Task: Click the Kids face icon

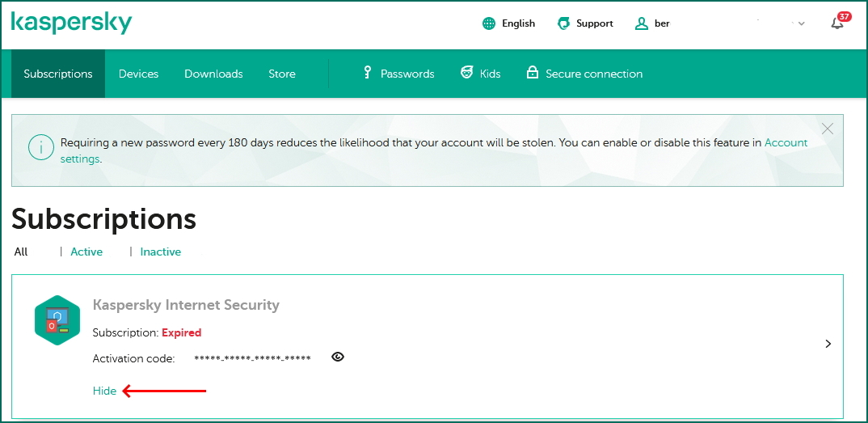Action: 466,73
